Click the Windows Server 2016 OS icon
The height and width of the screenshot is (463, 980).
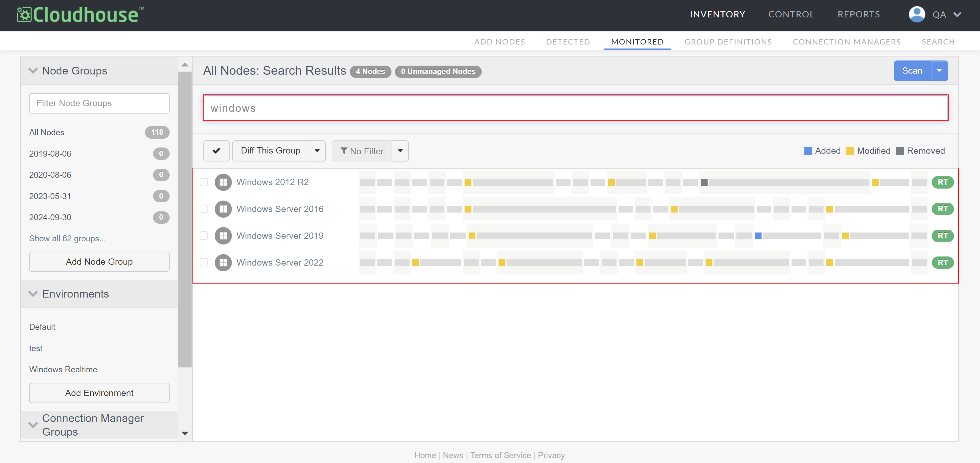pyautogui.click(x=223, y=209)
